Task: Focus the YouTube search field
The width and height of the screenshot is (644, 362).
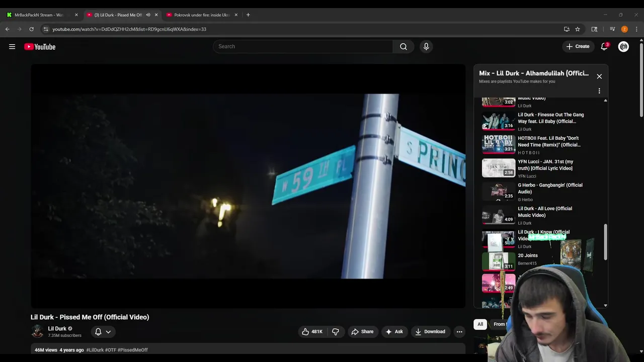Action: coord(303,47)
